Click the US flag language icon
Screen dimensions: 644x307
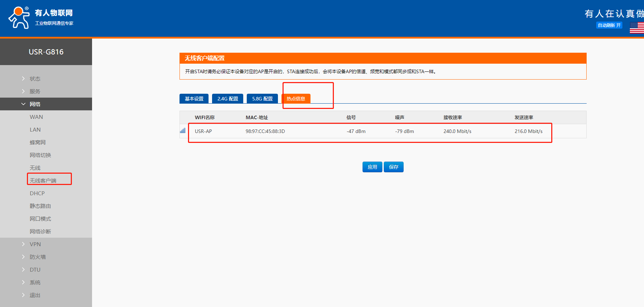click(637, 28)
